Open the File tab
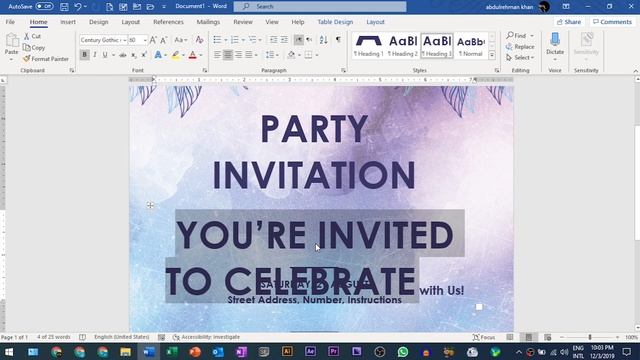 10,22
